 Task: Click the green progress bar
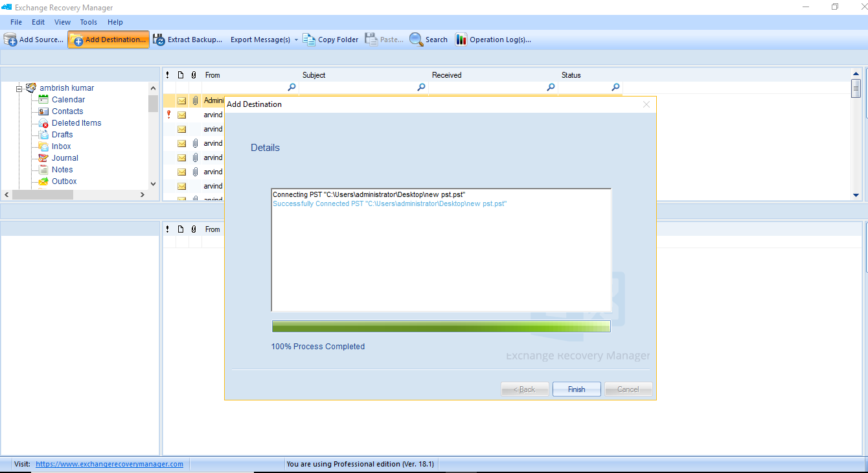[x=441, y=326]
